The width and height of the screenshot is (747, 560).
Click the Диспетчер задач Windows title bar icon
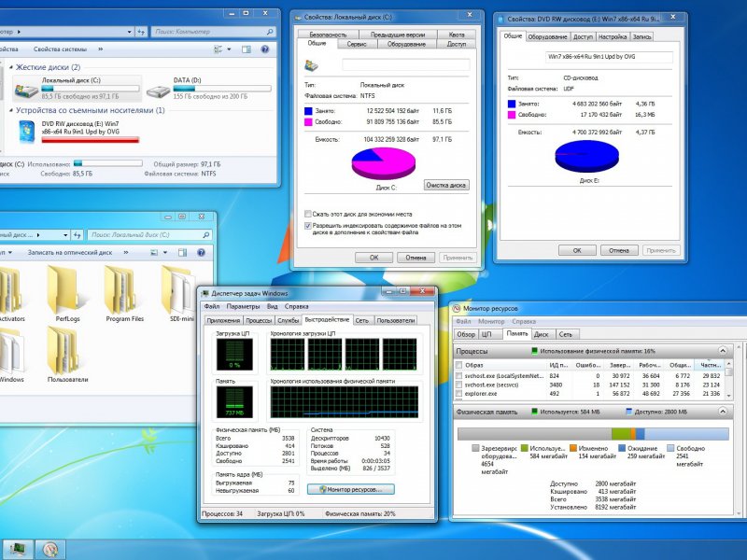[205, 293]
